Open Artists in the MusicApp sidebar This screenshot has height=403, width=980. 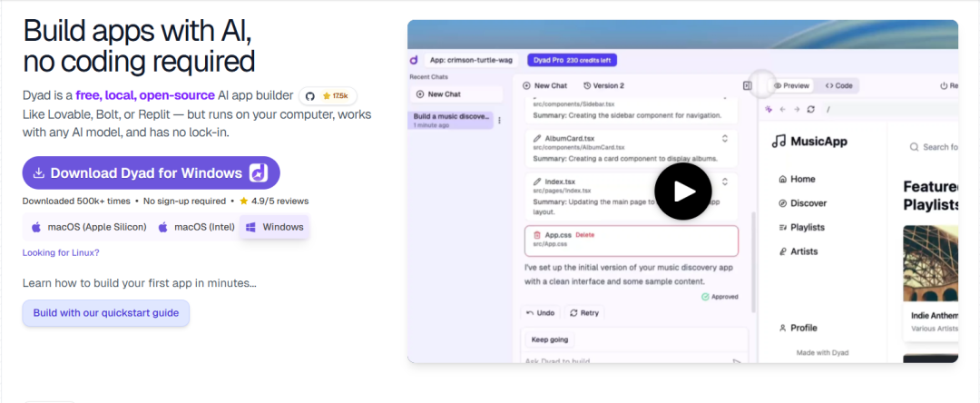click(798, 251)
